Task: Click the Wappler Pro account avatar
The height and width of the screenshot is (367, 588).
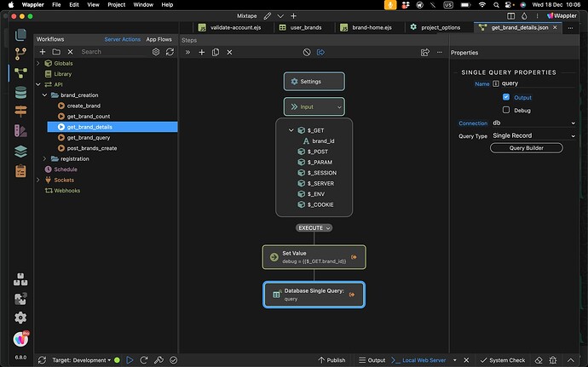Action: click(20, 339)
